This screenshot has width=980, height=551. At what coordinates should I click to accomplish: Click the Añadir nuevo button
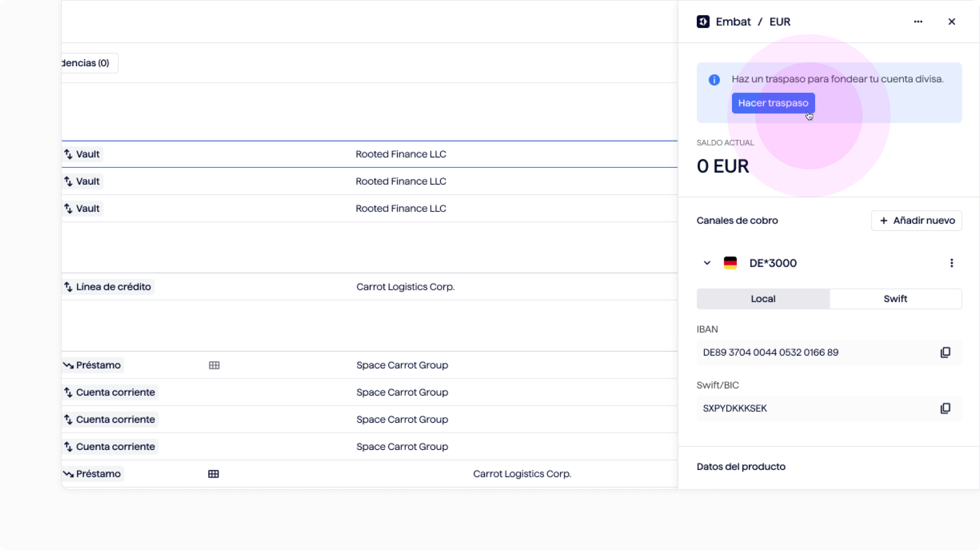pos(917,220)
